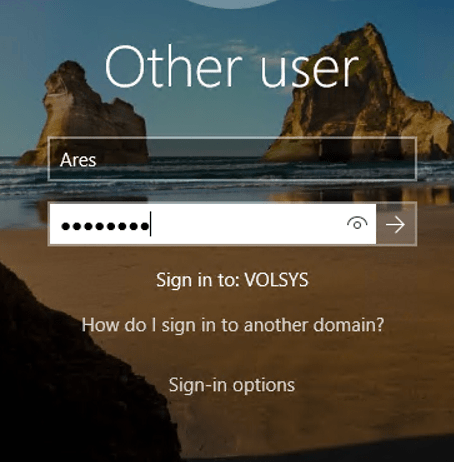Click the VOLSYS domain name
This screenshot has width=454, height=462.
[276, 280]
